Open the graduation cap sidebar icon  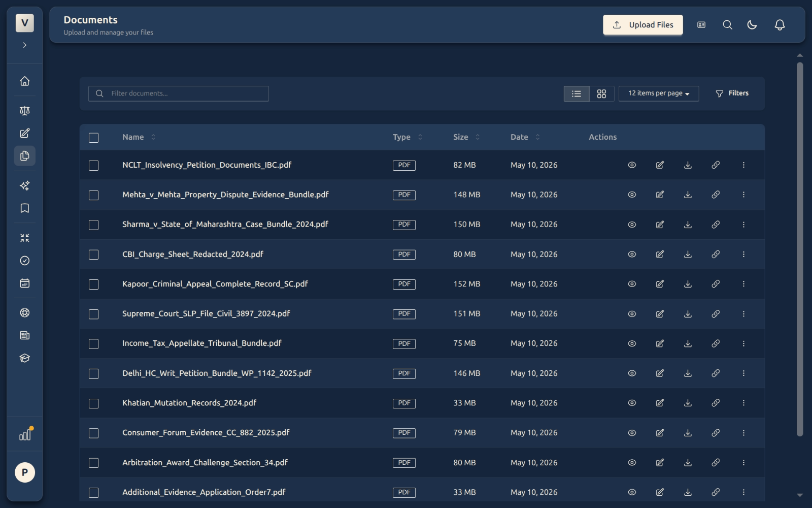pos(24,358)
